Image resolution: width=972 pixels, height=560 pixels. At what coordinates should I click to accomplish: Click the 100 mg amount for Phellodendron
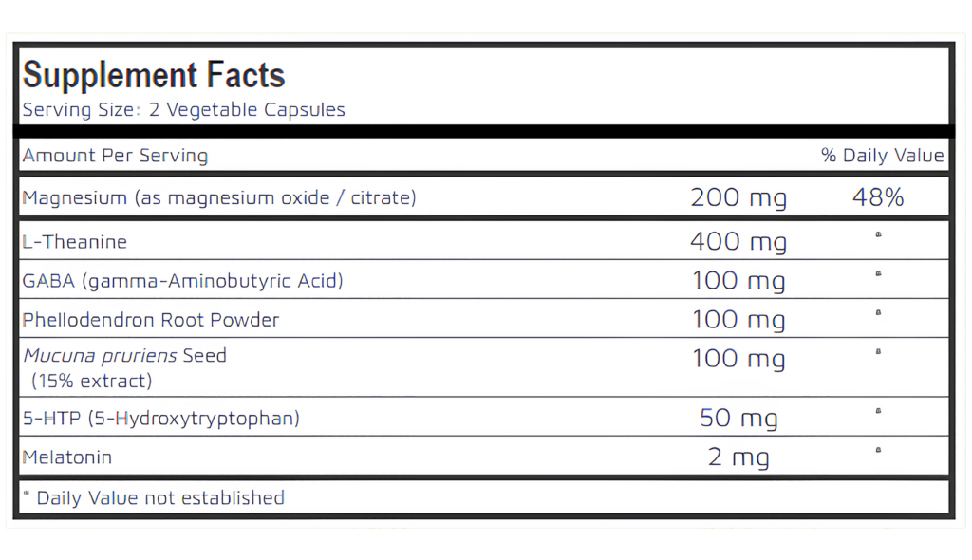[x=738, y=320]
